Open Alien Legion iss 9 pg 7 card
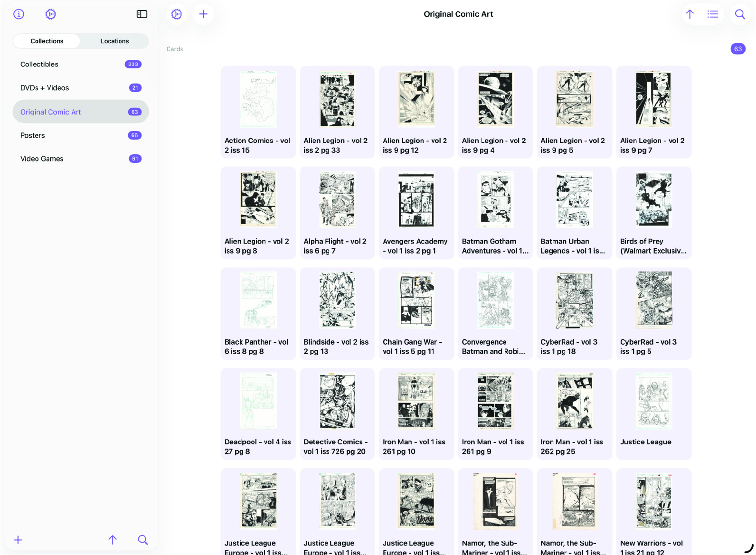 click(x=654, y=112)
